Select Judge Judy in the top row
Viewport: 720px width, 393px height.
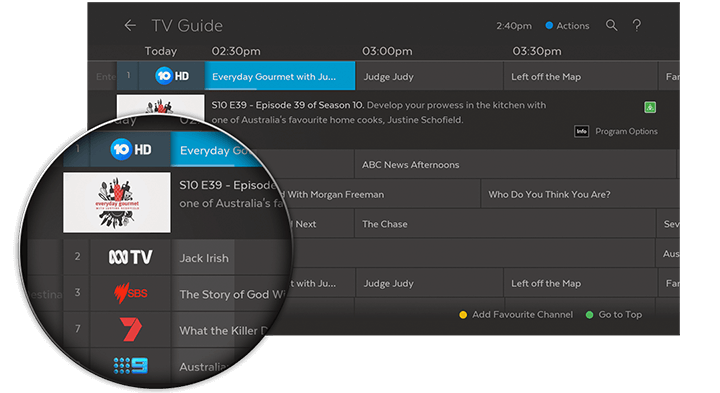429,76
